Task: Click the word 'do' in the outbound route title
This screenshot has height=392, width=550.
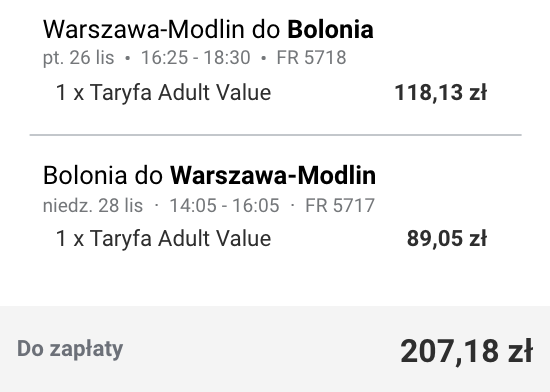Action: [266, 29]
